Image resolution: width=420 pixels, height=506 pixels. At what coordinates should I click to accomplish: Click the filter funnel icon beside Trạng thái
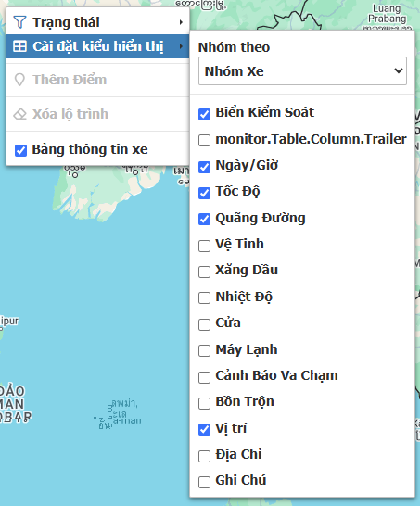[x=19, y=22]
